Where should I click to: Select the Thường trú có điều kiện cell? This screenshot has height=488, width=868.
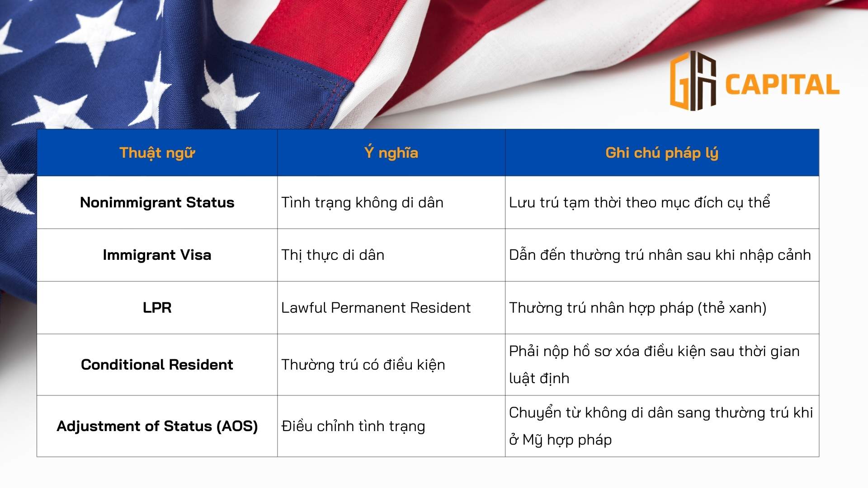click(x=363, y=365)
